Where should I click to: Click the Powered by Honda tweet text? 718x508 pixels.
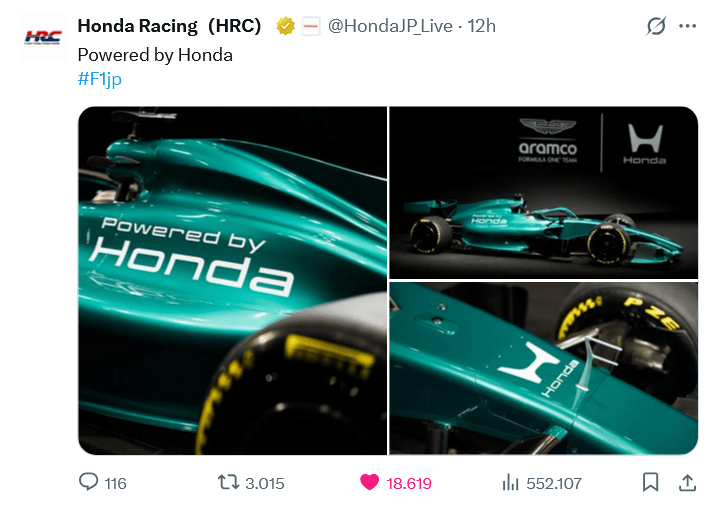pos(155,55)
